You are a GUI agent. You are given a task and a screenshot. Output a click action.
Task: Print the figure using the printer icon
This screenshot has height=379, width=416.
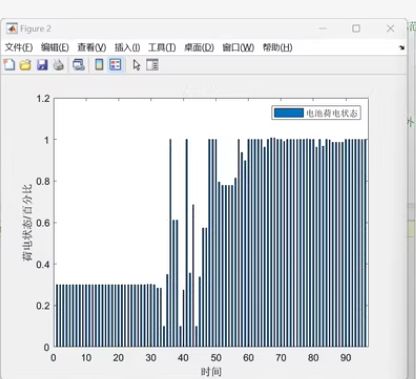pos(59,65)
